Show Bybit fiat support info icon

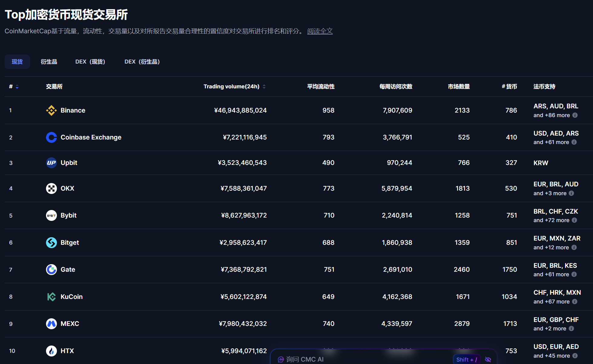pyautogui.click(x=575, y=220)
